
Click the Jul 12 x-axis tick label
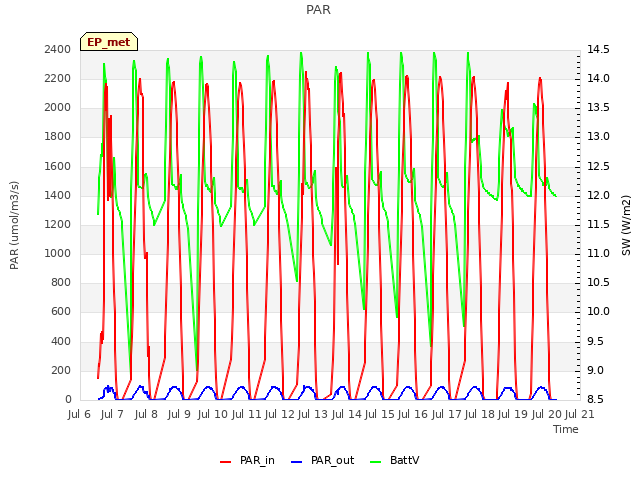coord(280,415)
